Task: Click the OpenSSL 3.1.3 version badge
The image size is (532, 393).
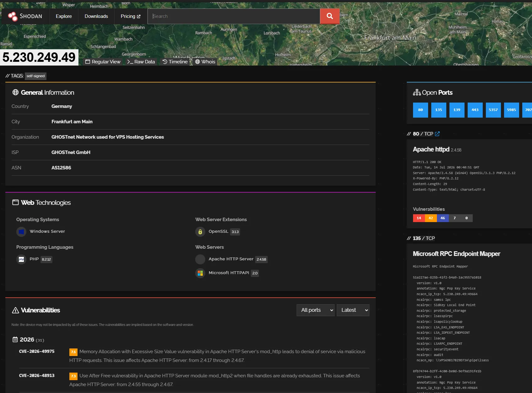Action: [235, 232]
